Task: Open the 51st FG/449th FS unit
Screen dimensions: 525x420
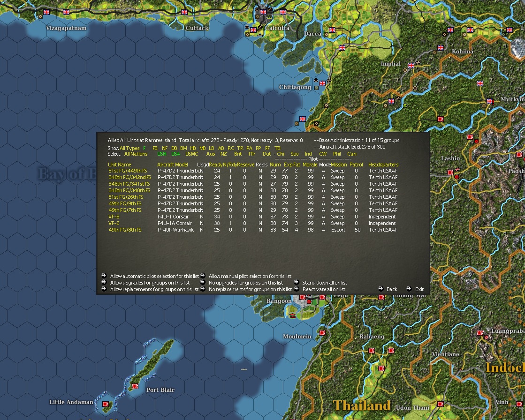Action: tap(128, 171)
